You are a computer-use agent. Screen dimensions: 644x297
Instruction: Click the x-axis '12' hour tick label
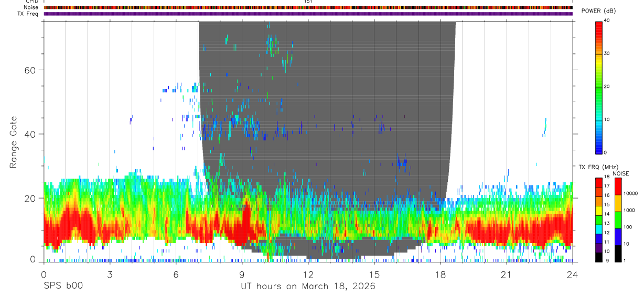point(308,274)
